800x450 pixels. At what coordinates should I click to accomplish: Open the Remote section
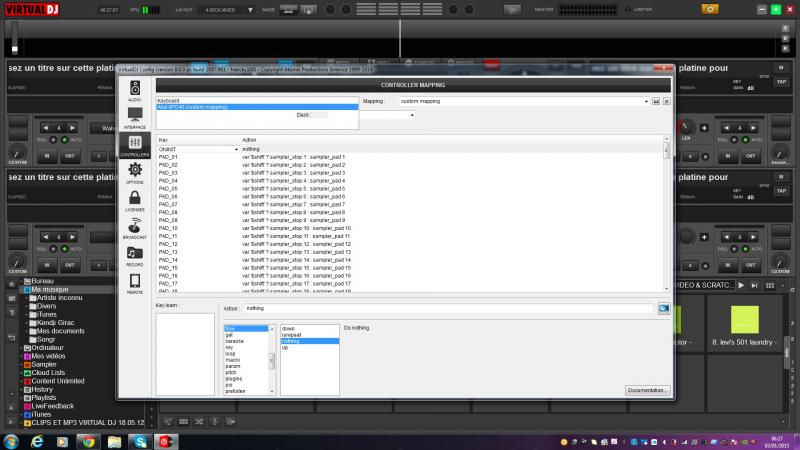pyautogui.click(x=134, y=282)
